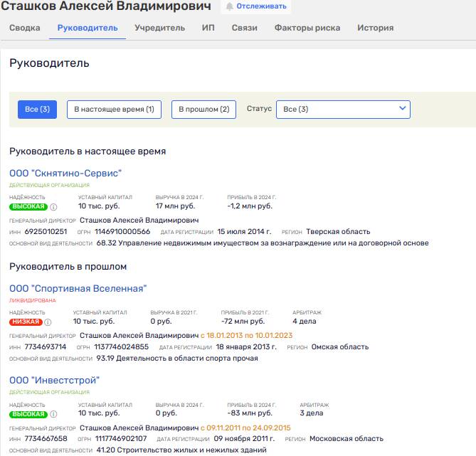Open ООО "Спортивная Вселенная" company link

78,288
